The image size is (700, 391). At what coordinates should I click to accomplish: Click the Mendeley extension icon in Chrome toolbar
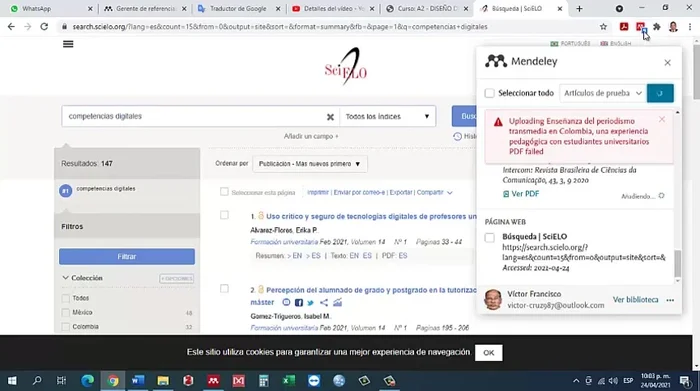point(641,27)
